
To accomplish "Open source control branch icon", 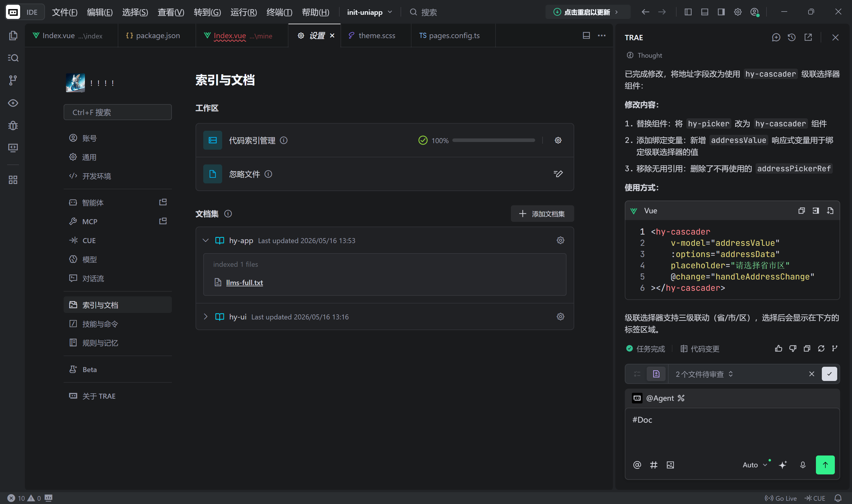I will click(13, 80).
